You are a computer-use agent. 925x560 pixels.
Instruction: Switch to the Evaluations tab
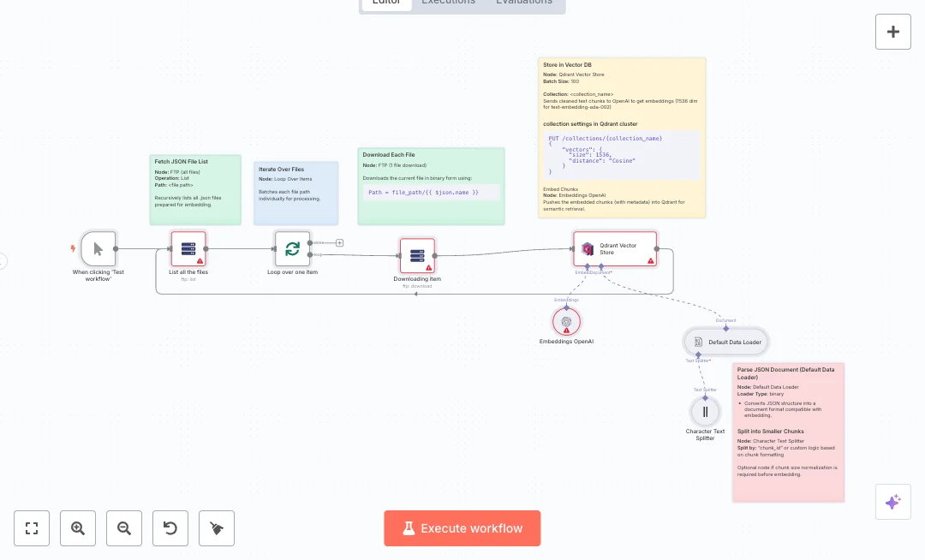(x=524, y=2)
